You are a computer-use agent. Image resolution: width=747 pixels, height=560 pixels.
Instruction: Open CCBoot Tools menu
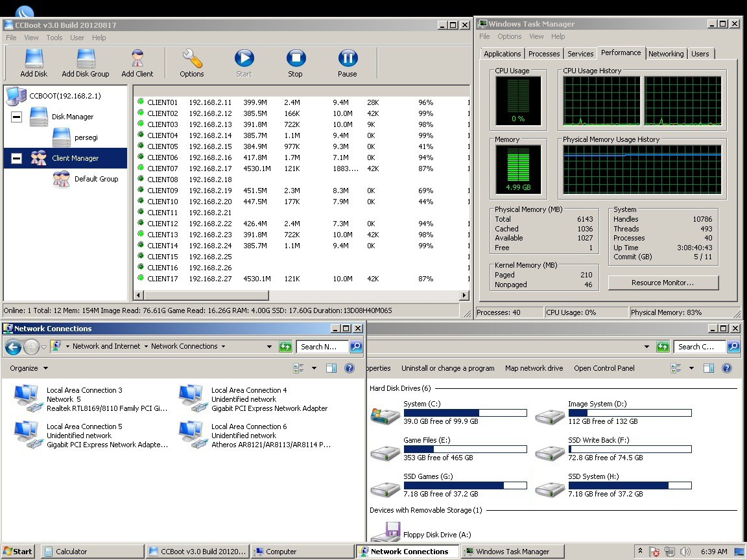54,38
